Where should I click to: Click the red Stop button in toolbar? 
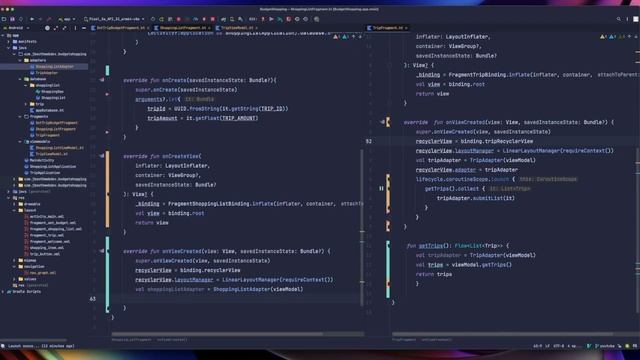[213, 19]
